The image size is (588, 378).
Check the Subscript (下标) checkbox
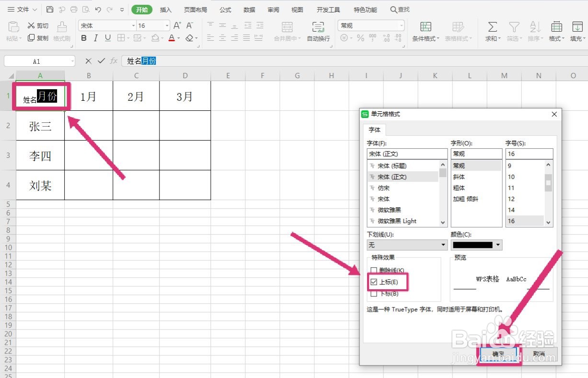[x=374, y=294]
